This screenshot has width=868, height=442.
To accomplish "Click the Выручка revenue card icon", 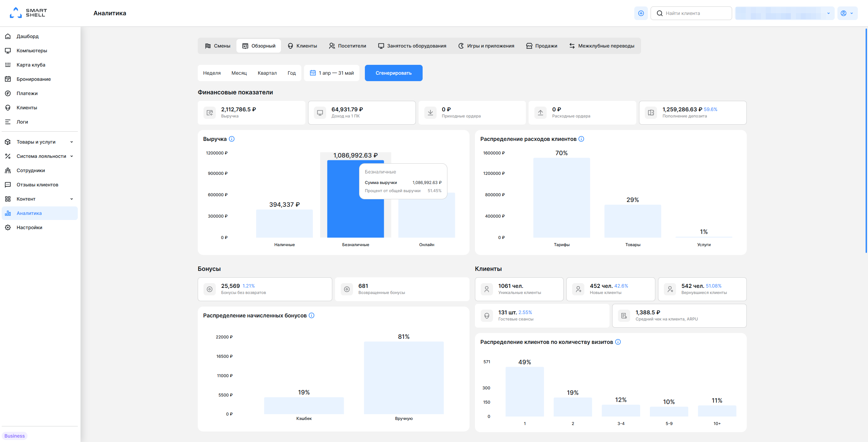I will [x=210, y=113].
